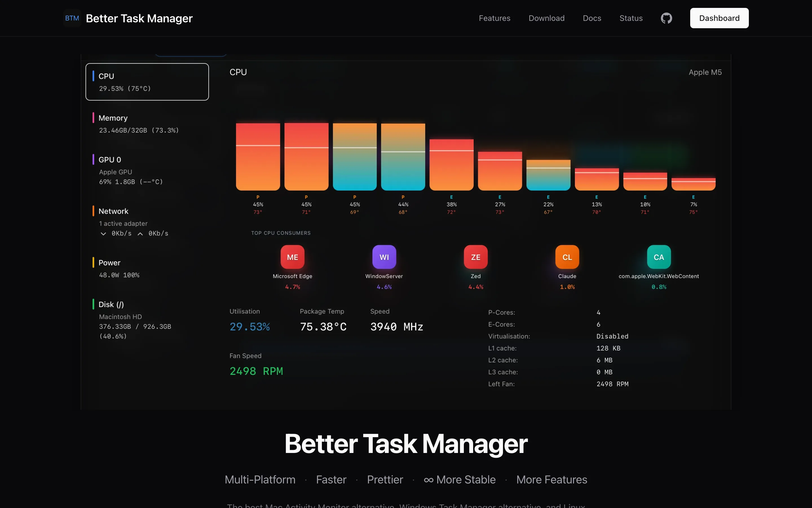Click the E-core bar at 10%
Viewport: 812px width, 508px height.
click(x=645, y=181)
